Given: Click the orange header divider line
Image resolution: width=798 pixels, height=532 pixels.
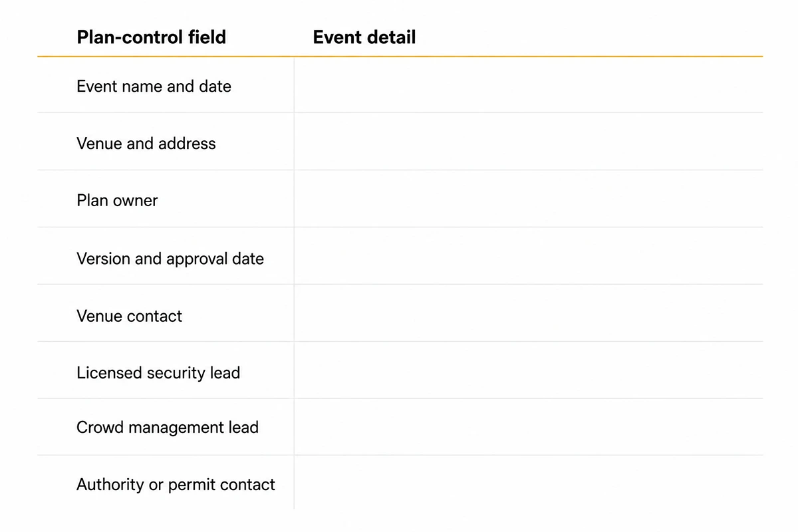Looking at the screenshot, I should 400,57.
